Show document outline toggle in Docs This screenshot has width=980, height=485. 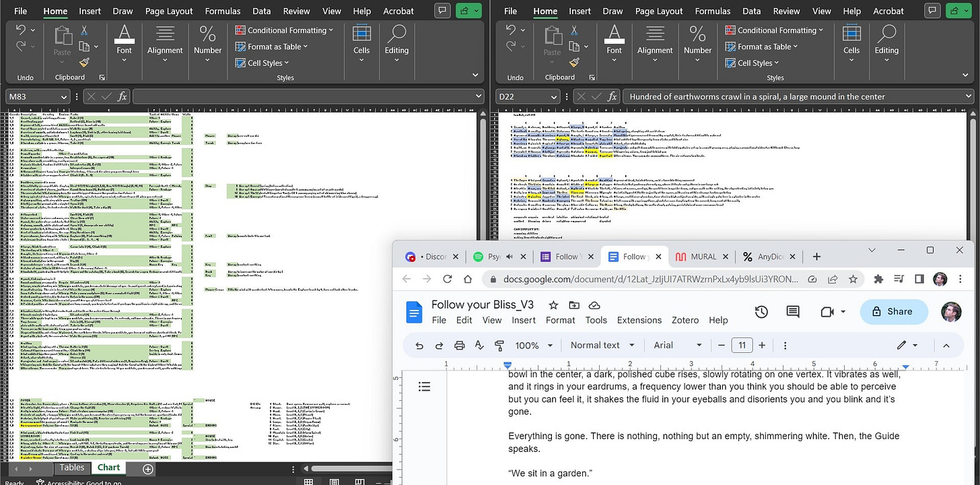click(424, 386)
